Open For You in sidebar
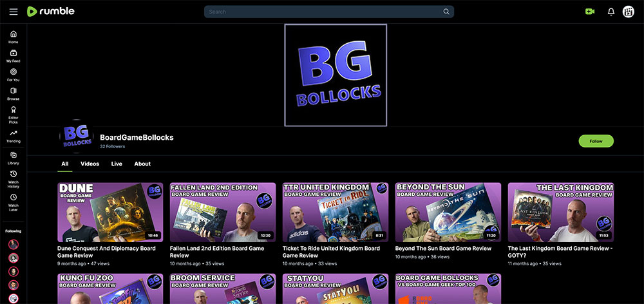The height and width of the screenshot is (304, 644). point(14,75)
